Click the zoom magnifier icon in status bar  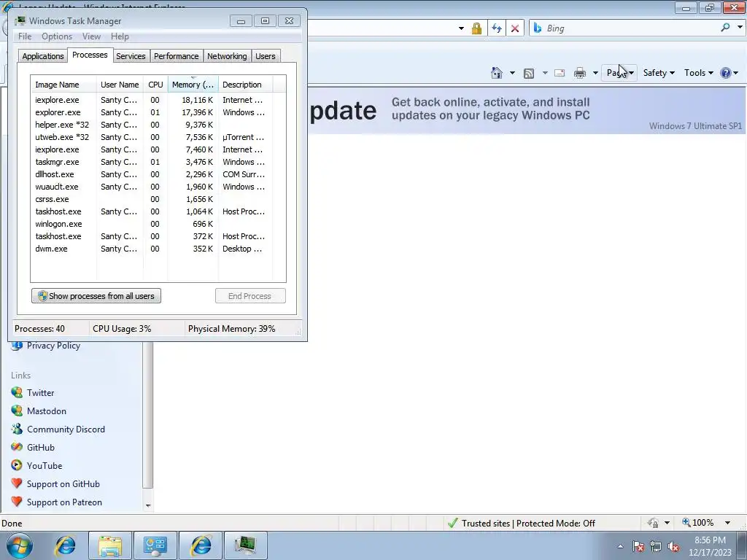pos(686,522)
